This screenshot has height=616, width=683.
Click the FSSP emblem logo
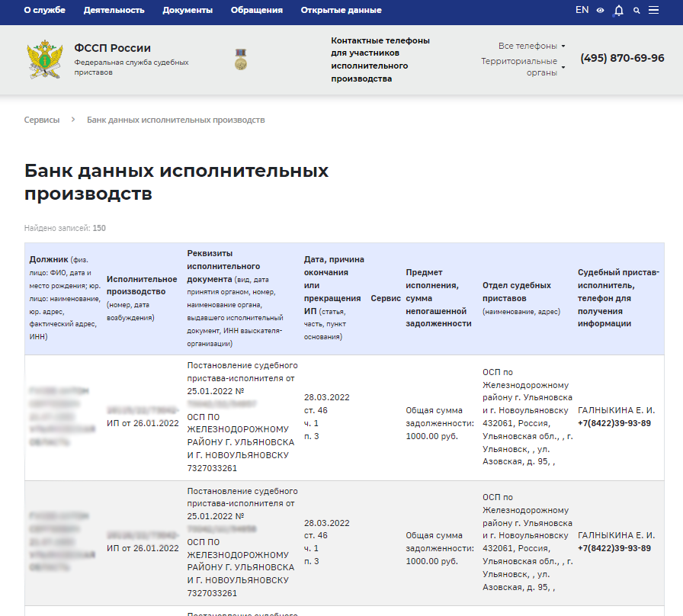44,60
